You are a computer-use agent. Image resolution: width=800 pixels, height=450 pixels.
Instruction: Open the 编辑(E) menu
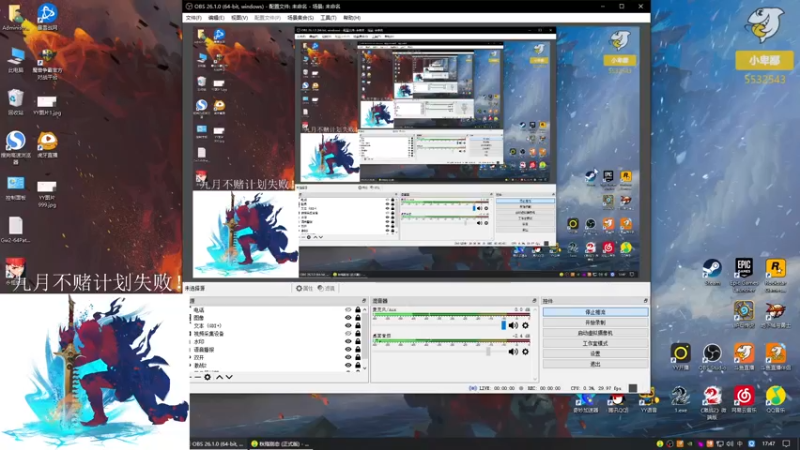216,18
